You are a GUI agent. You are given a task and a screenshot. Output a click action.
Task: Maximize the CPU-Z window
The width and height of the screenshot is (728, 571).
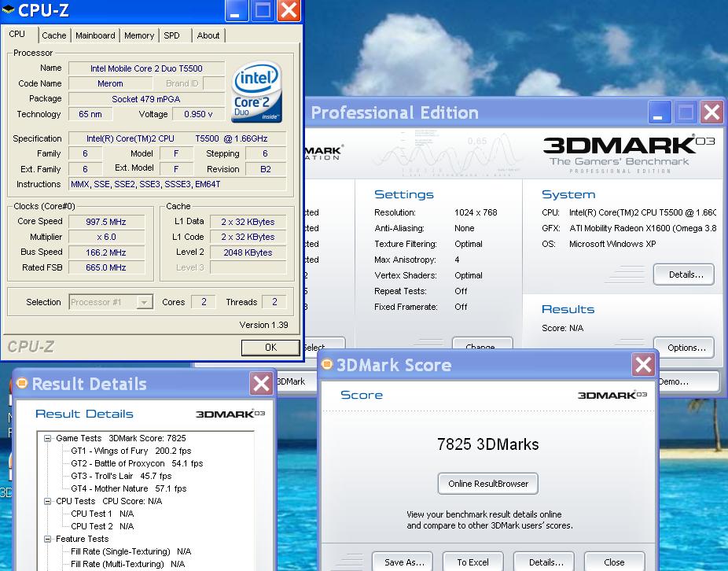pos(263,10)
